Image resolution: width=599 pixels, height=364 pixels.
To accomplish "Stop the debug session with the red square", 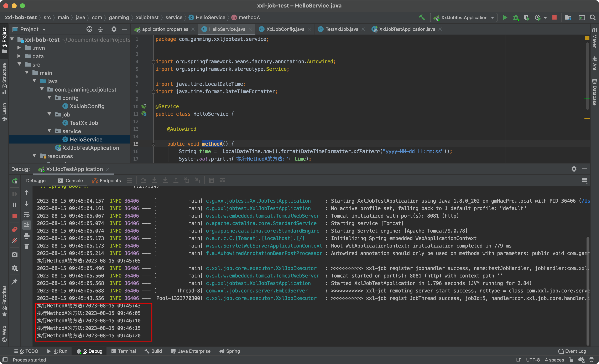I will 15,216.
